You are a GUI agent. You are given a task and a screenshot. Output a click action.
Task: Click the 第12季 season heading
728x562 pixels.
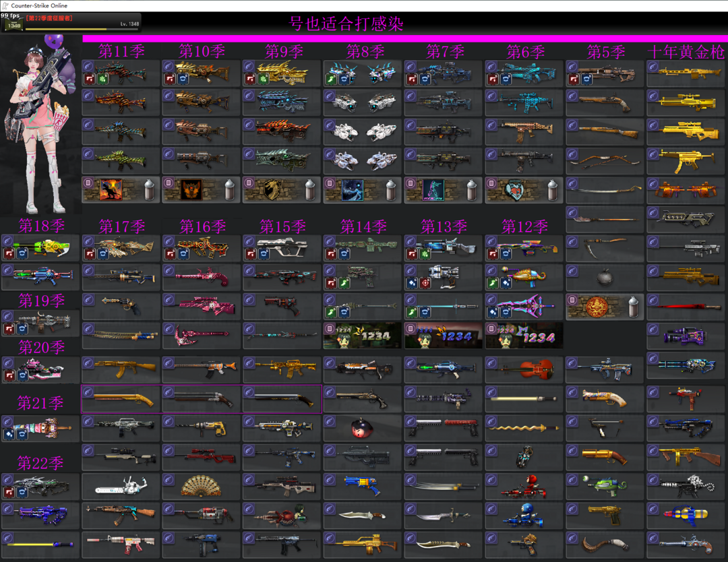[x=524, y=226]
